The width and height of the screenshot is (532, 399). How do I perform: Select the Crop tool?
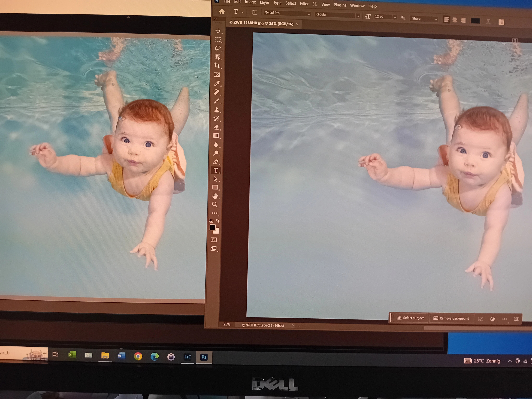[217, 65]
